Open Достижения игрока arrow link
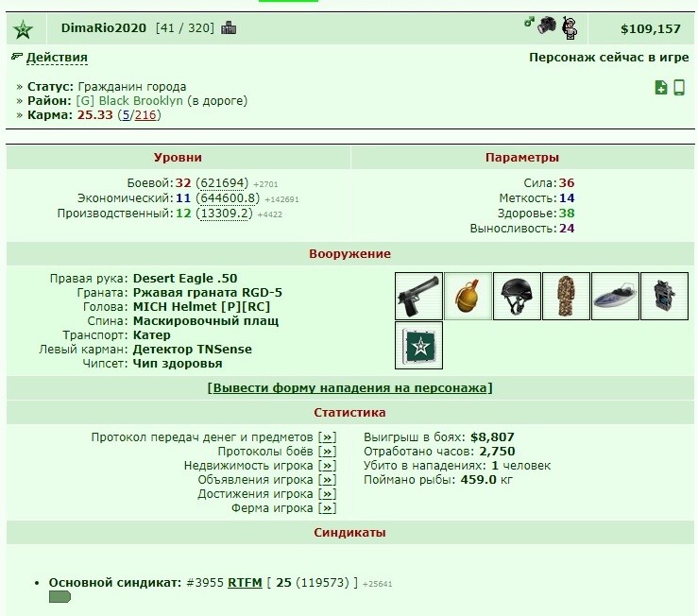 pos(327,494)
